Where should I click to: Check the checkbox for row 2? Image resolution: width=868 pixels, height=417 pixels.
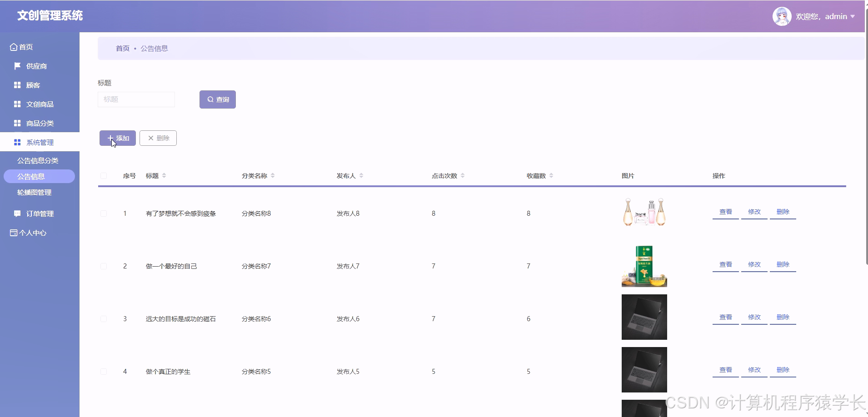(x=104, y=266)
